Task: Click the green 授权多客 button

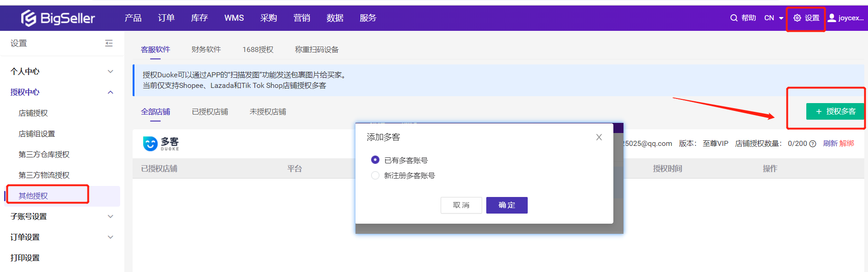Action: [835, 111]
